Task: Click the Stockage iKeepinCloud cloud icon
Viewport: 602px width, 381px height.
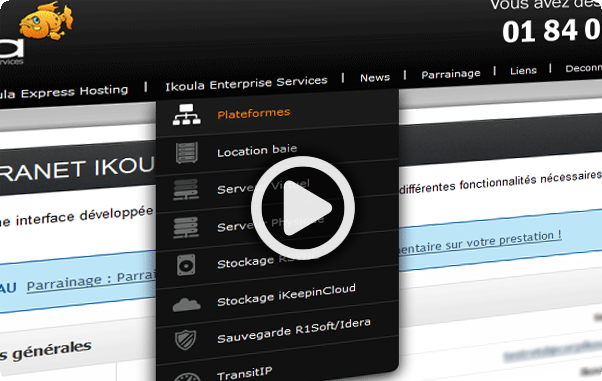Action: click(186, 304)
